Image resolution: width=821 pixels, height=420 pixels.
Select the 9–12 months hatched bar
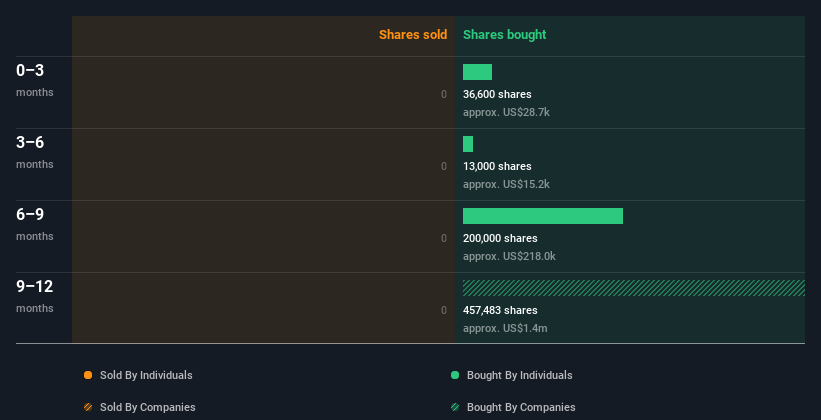point(634,288)
